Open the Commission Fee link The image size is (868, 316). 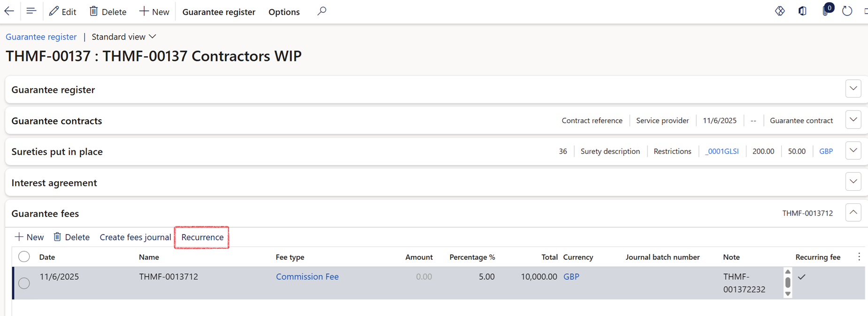coord(307,277)
